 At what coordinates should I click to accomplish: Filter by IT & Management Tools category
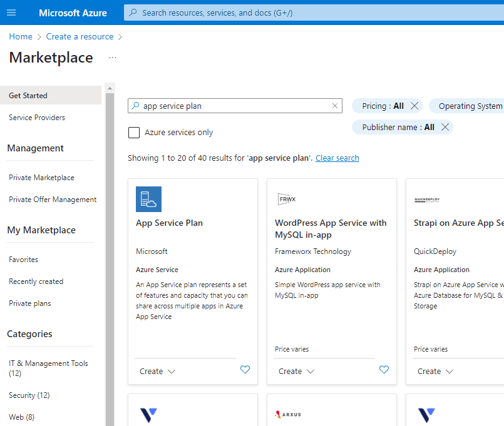(x=48, y=368)
